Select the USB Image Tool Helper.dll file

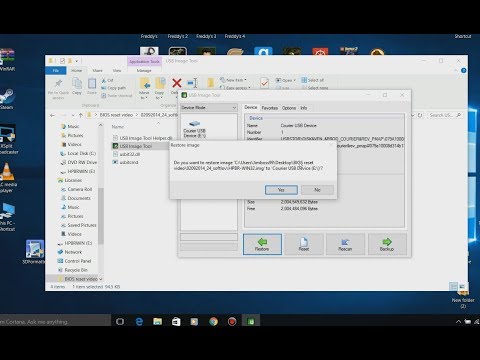[143, 138]
